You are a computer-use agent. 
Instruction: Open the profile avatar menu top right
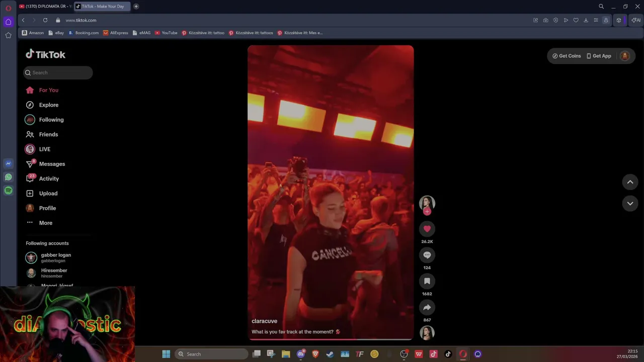pos(625,56)
